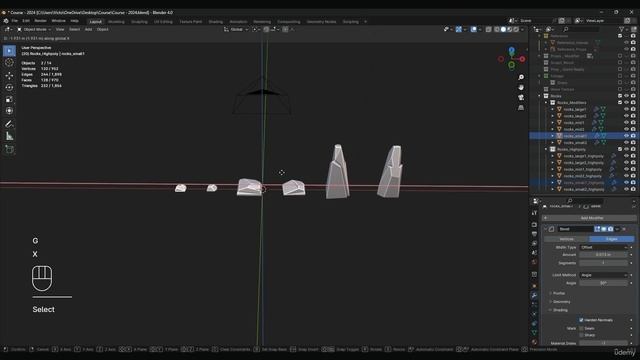The width and height of the screenshot is (640, 360).
Task: Collapse the Shading subpanel
Action: tap(559, 310)
